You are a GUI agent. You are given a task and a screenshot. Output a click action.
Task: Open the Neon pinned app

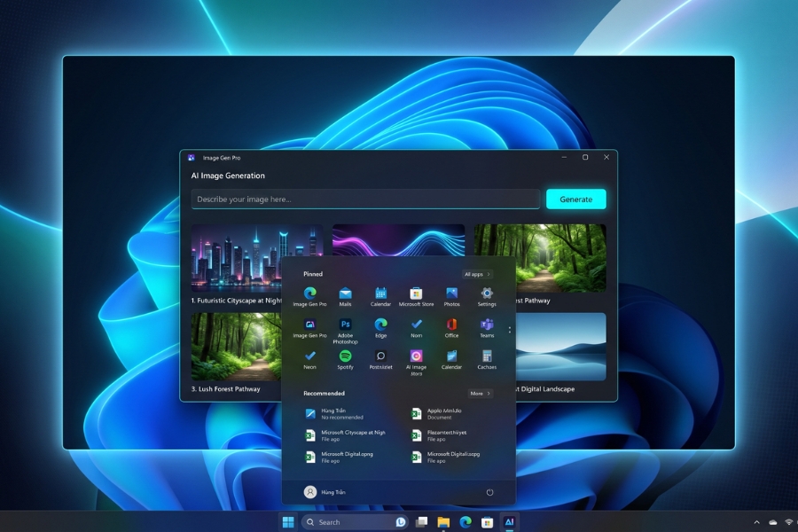tap(309, 360)
